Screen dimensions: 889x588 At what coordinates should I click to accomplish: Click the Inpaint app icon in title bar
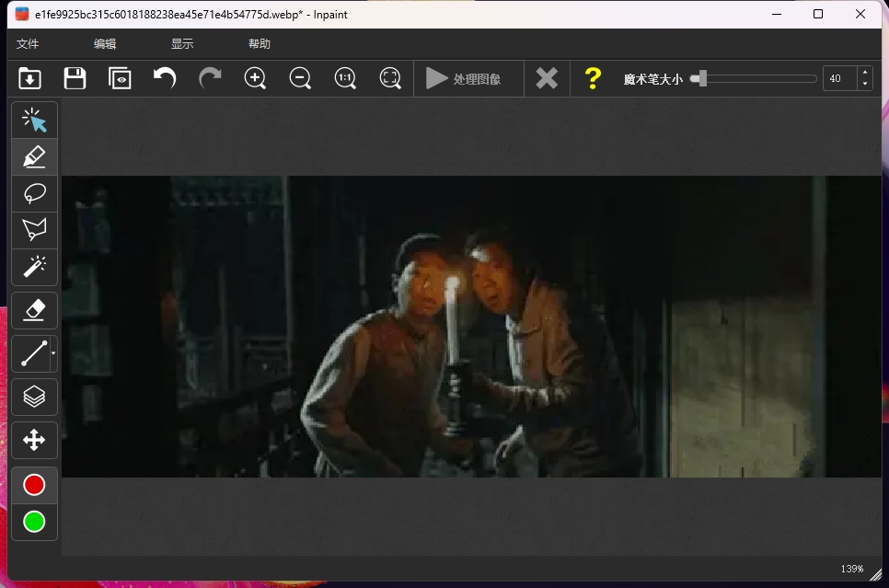[x=22, y=14]
